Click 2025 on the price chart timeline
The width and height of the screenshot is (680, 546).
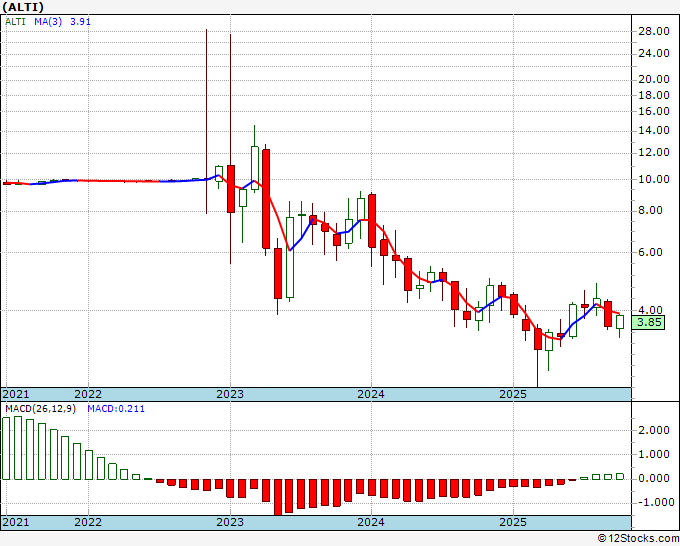click(513, 394)
